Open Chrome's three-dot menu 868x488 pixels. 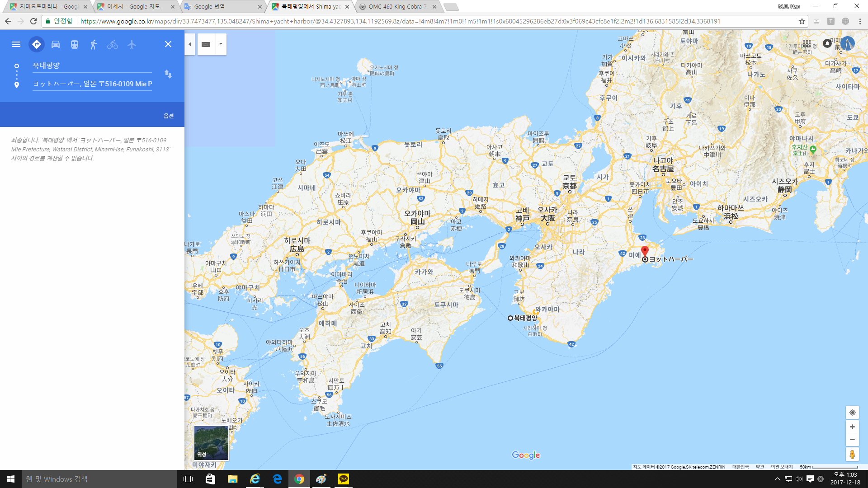point(860,21)
